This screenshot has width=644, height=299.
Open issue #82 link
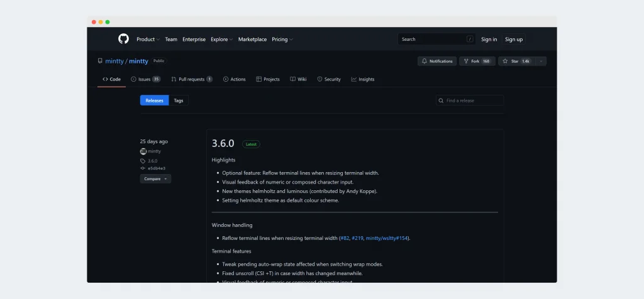click(x=345, y=238)
